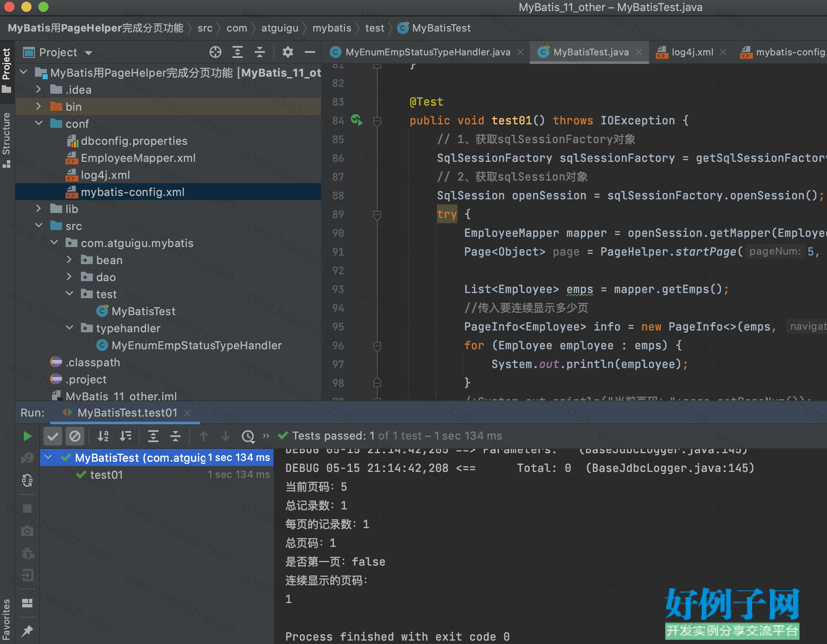Screen dimensions: 827x644
Task: Sort tests alphabetically
Action: point(103,436)
